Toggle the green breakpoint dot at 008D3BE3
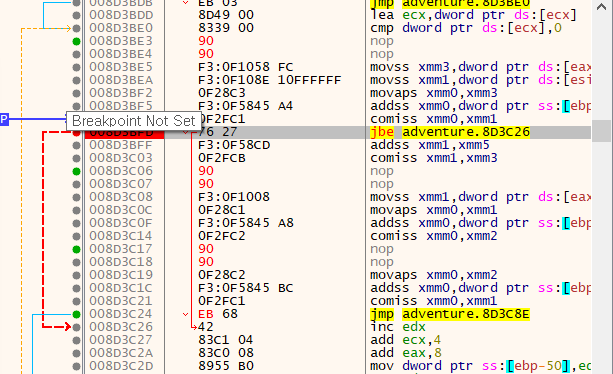 [x=76, y=41]
